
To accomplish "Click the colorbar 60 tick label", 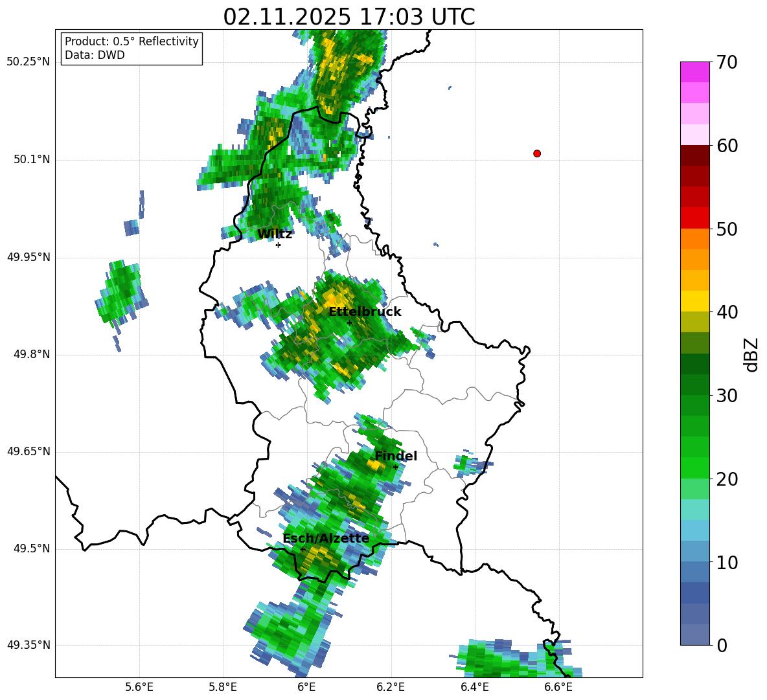I will point(727,146).
